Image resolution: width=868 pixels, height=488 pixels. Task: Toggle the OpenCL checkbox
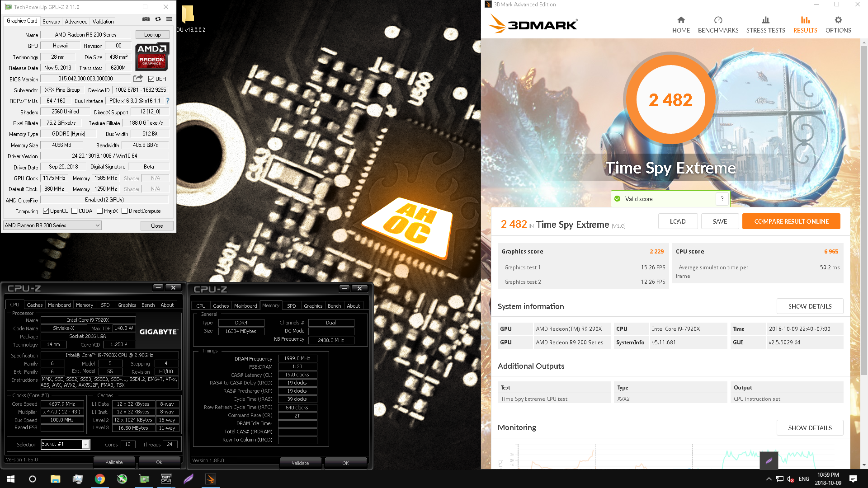pyautogui.click(x=46, y=211)
